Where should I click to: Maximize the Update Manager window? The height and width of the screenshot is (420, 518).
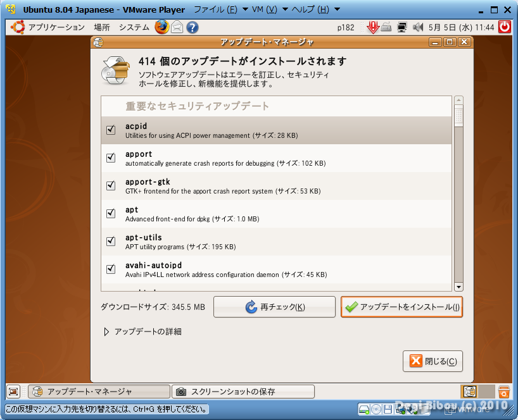tap(449, 42)
